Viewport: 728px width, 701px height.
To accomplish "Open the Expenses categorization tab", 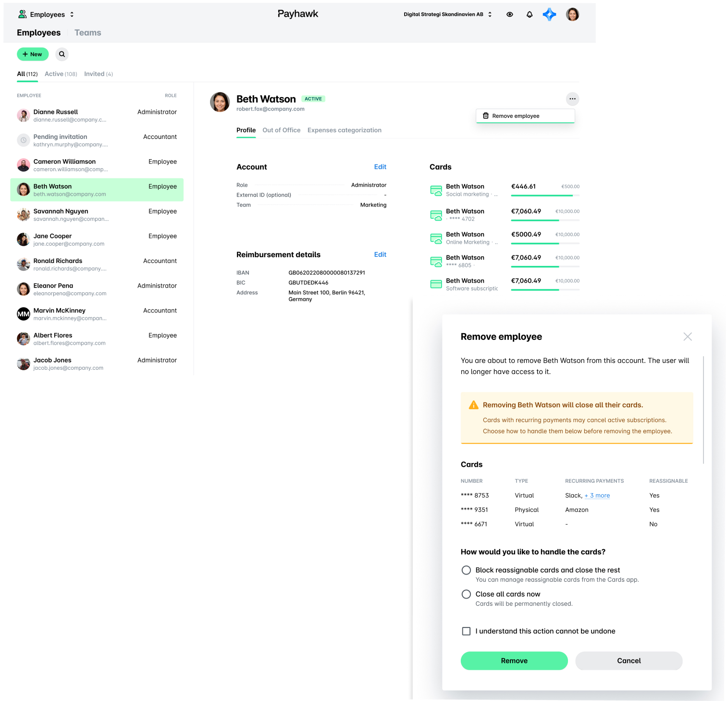I will [x=345, y=130].
